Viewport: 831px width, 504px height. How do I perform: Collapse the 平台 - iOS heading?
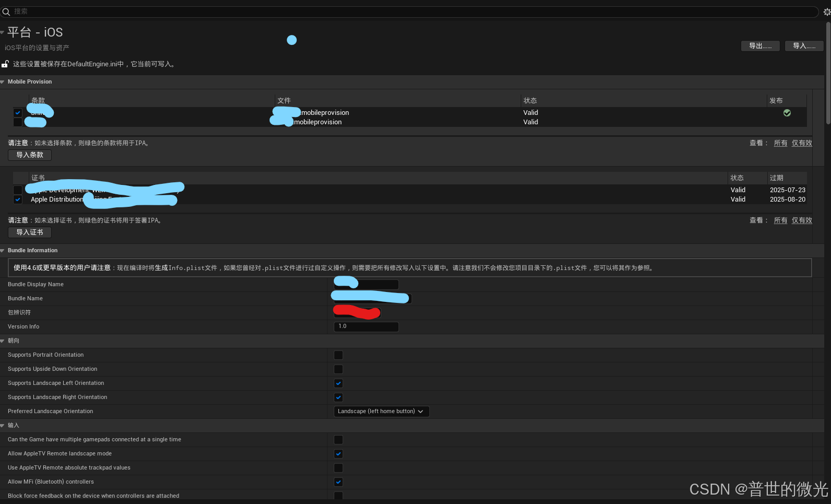[x=2, y=32]
